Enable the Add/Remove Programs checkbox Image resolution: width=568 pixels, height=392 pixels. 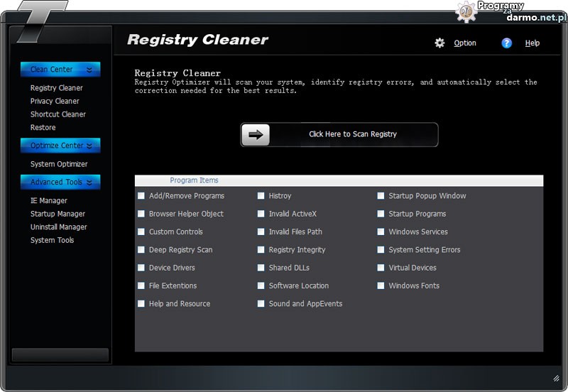tap(141, 196)
